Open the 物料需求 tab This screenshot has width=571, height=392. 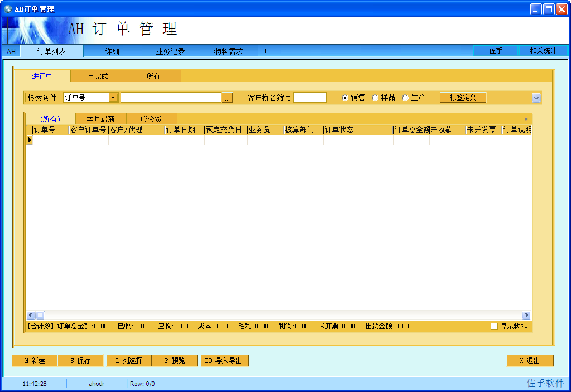click(229, 51)
